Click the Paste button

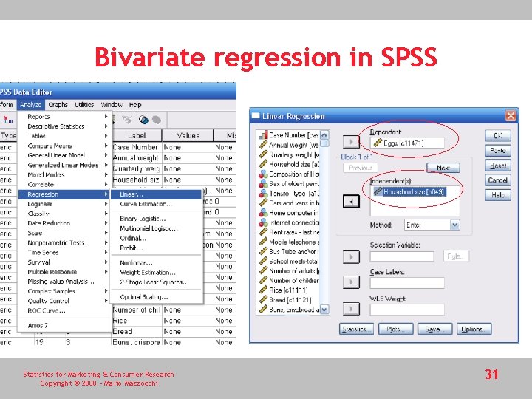498,151
